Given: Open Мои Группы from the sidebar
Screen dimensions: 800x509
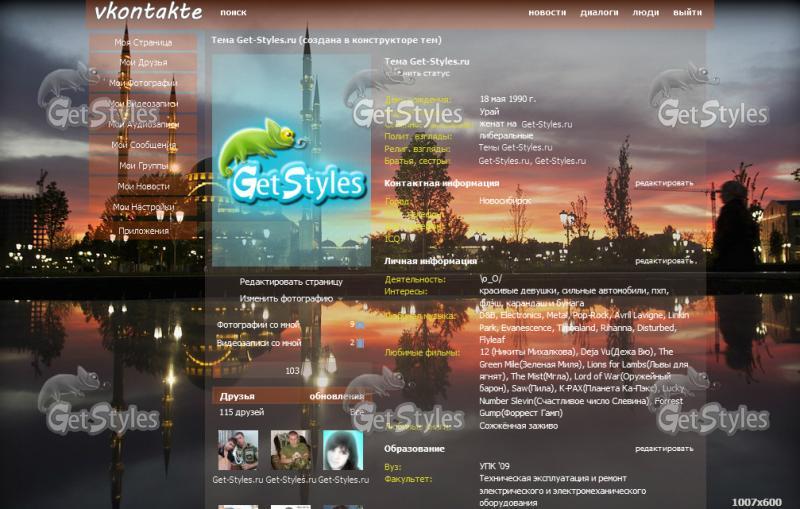Looking at the screenshot, I should [143, 166].
